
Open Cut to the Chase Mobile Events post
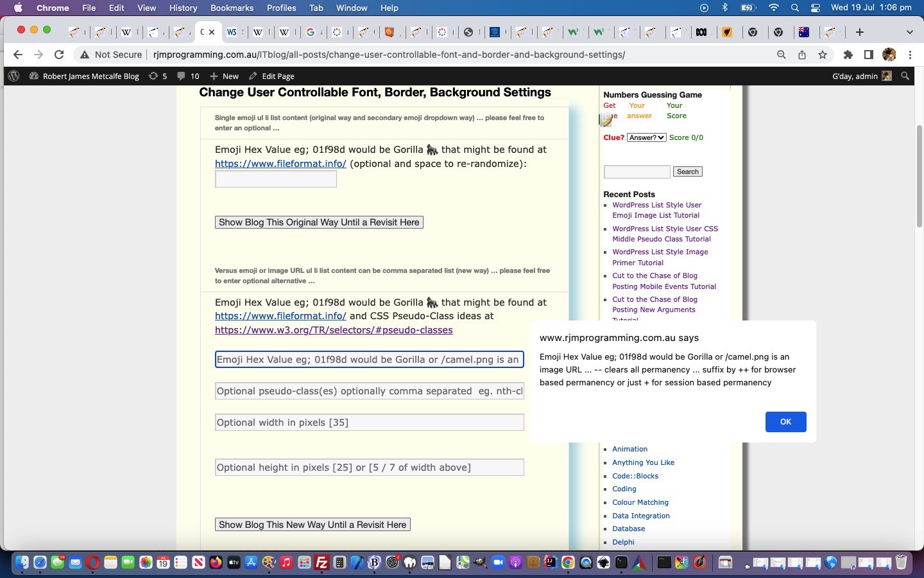pyautogui.click(x=664, y=281)
